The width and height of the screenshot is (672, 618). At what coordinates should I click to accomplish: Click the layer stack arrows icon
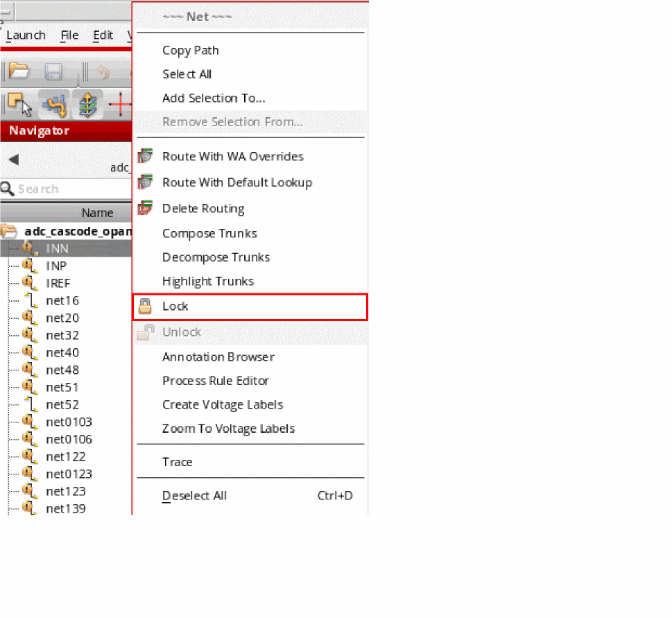[87, 105]
